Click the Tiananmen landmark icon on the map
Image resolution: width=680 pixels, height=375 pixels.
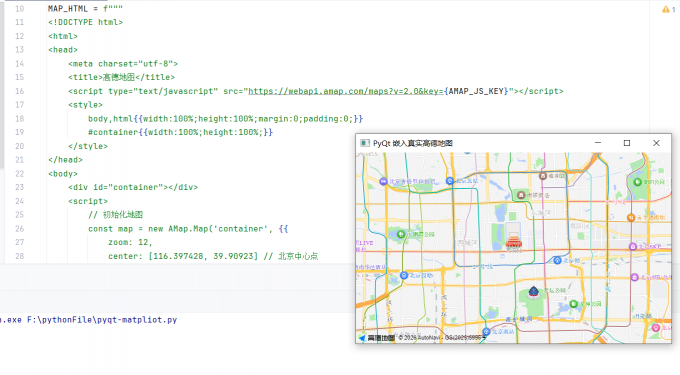coord(513,242)
